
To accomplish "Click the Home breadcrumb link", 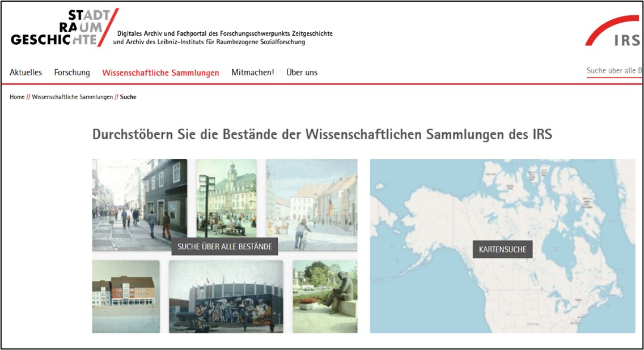I will tap(17, 97).
